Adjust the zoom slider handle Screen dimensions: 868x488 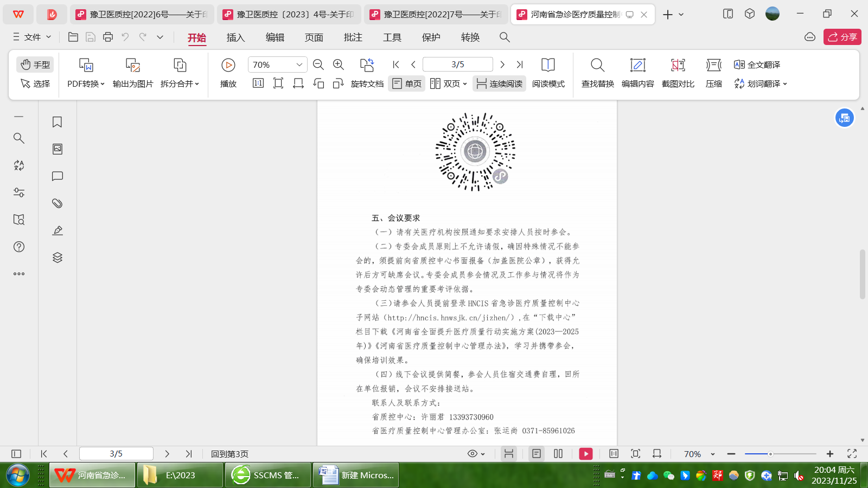(770, 454)
